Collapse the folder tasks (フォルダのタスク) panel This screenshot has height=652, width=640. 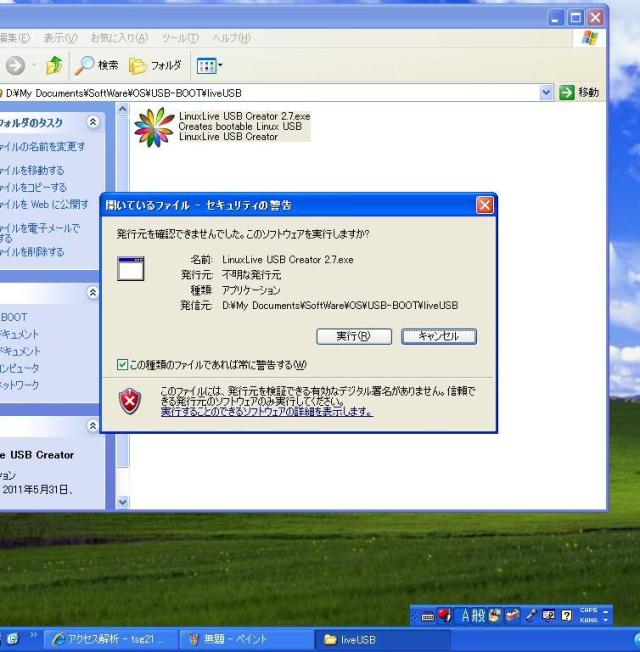coord(94,122)
